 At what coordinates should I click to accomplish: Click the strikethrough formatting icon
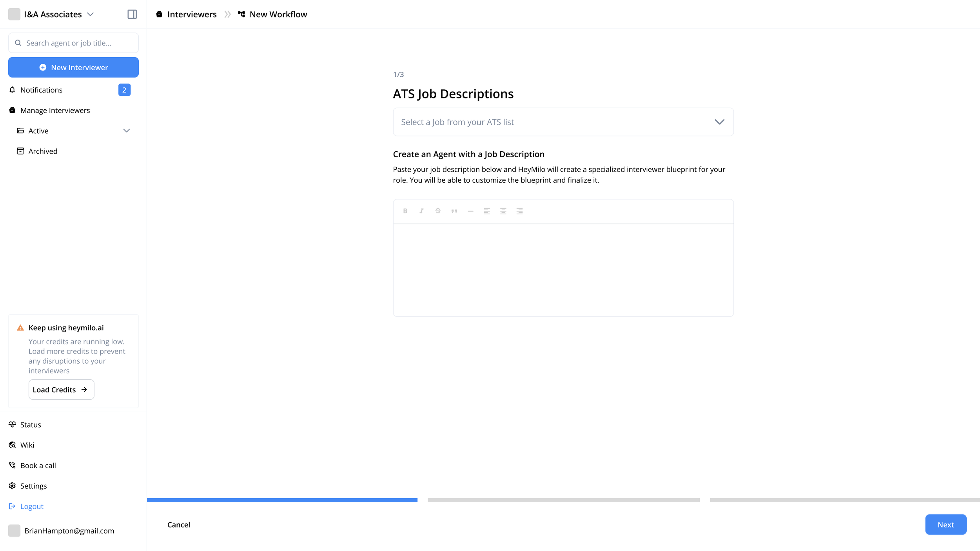pos(438,211)
